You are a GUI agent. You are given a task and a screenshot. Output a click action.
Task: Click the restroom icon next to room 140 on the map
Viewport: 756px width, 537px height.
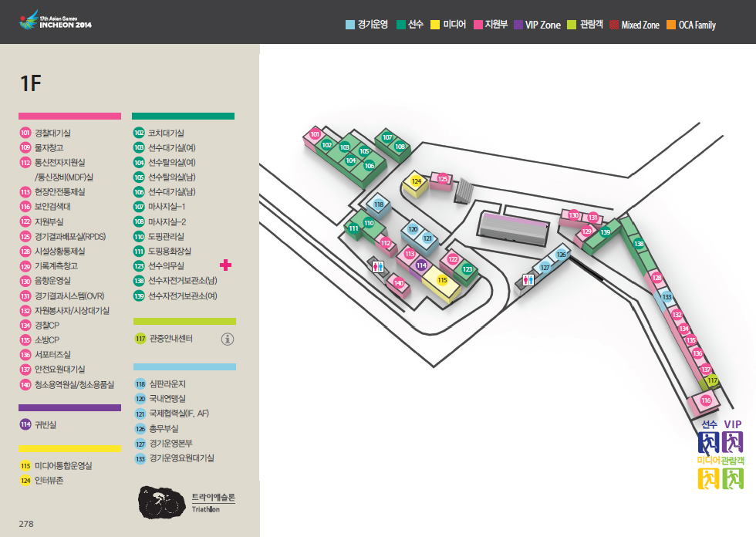coord(379,267)
